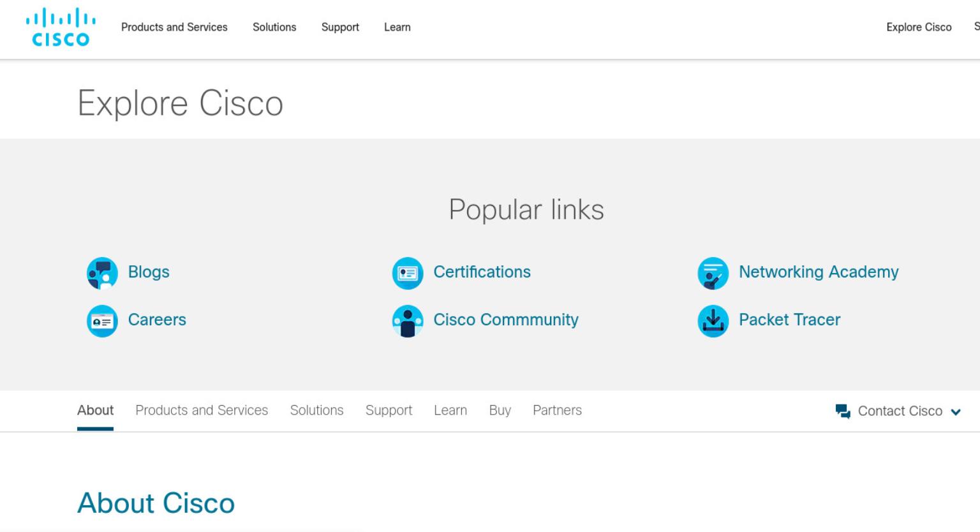
Task: Open Products and Services in top navigation
Action: point(174,27)
